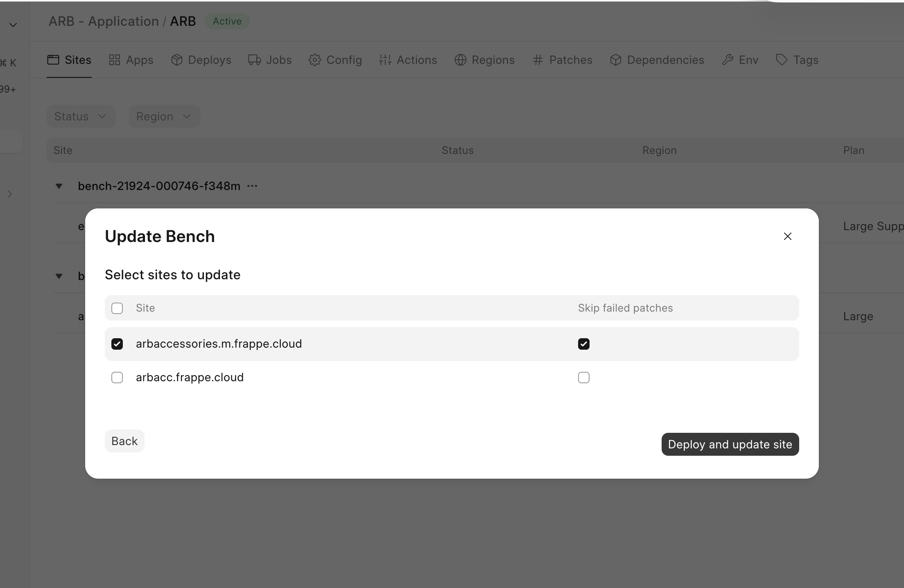This screenshot has height=588, width=904.
Task: Enable skip failed patches for arbacc.frappe.cloud
Action: point(584,377)
